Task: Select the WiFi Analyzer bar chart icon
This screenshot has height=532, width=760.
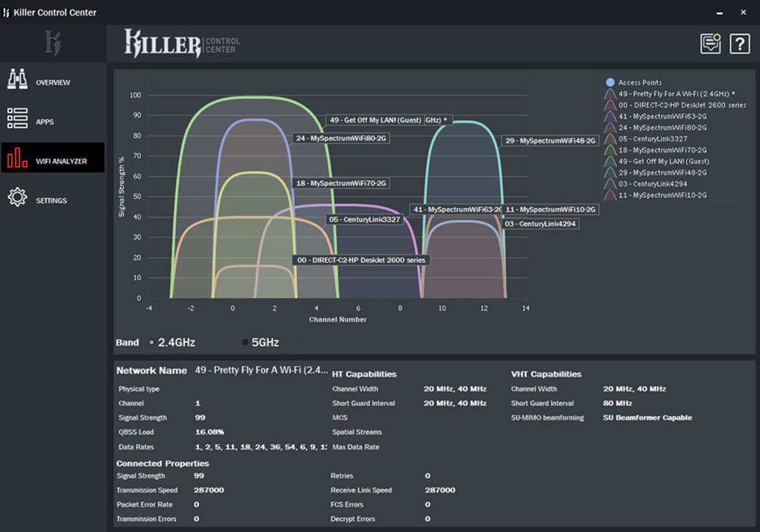Action: tap(18, 157)
